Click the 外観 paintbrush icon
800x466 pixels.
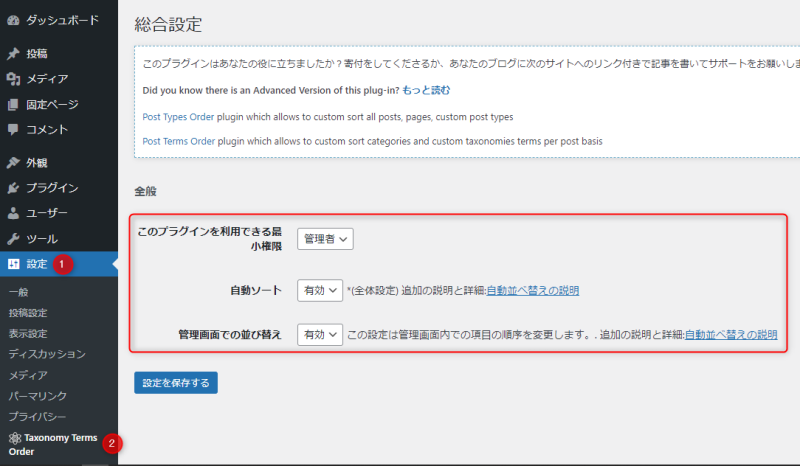pos(13,163)
